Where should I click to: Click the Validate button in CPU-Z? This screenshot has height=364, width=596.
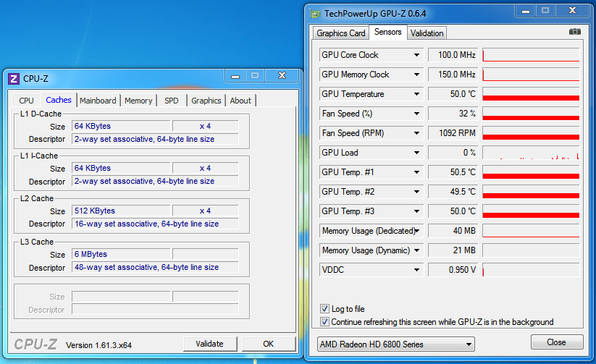coord(210,344)
